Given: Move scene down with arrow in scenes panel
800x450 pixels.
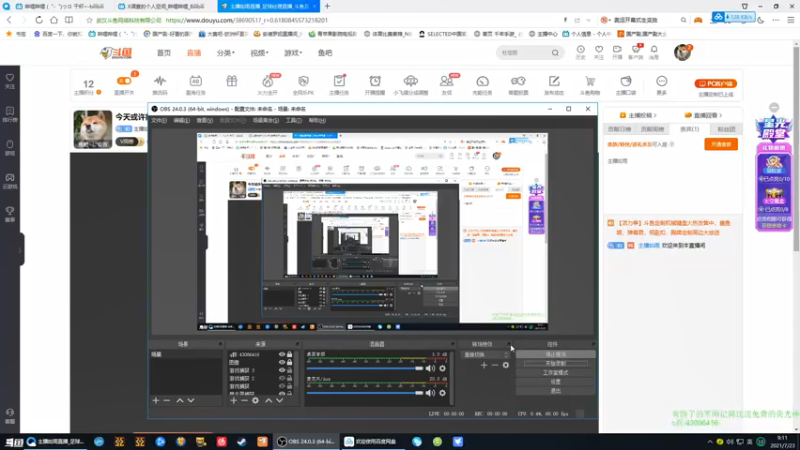Looking at the screenshot, I should click(x=191, y=401).
